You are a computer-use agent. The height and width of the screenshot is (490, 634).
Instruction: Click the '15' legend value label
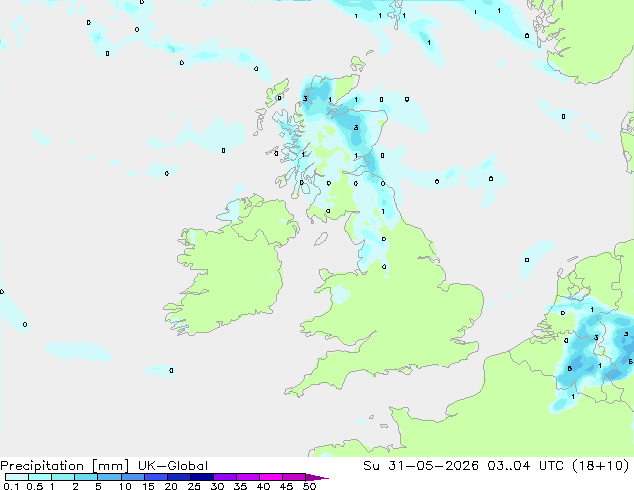[x=148, y=486]
